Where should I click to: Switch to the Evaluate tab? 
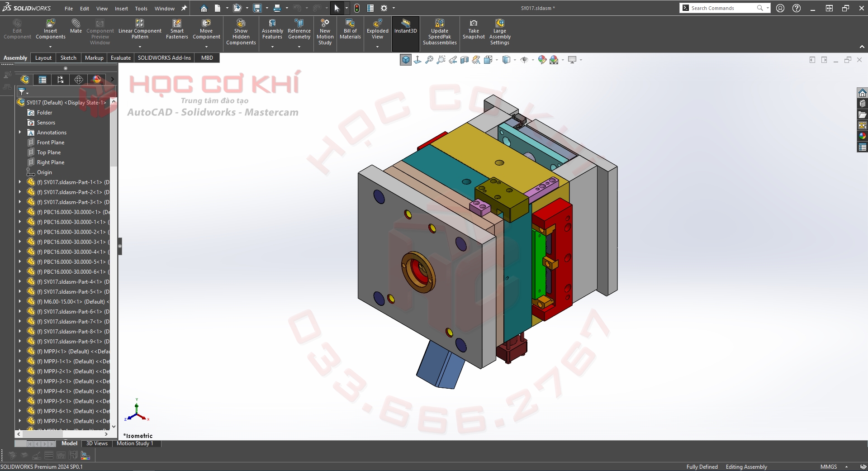coord(121,58)
